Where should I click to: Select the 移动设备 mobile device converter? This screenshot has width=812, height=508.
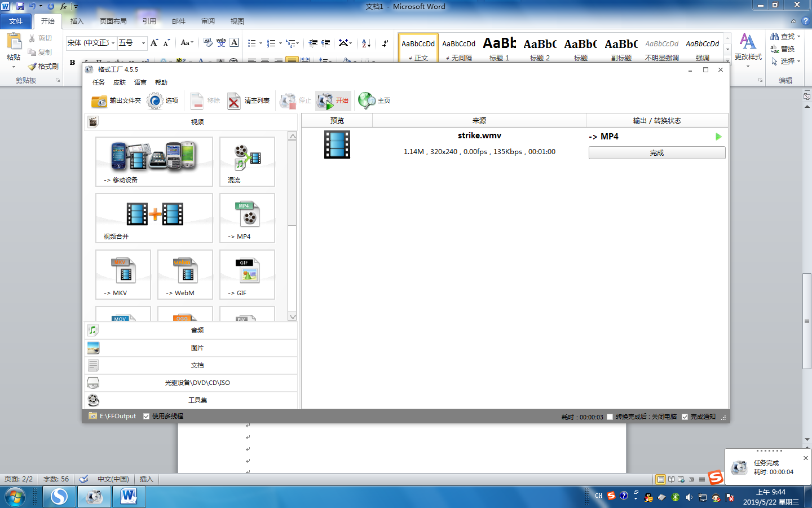click(x=154, y=161)
